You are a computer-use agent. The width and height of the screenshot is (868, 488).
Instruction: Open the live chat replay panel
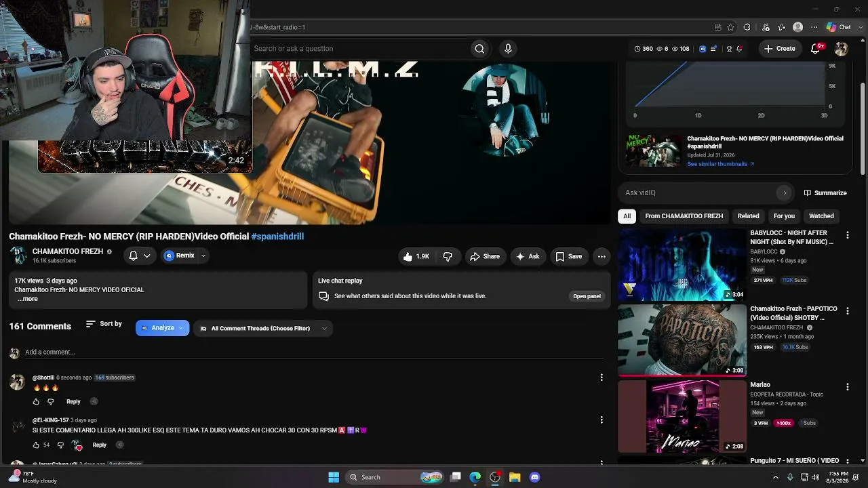coord(587,296)
